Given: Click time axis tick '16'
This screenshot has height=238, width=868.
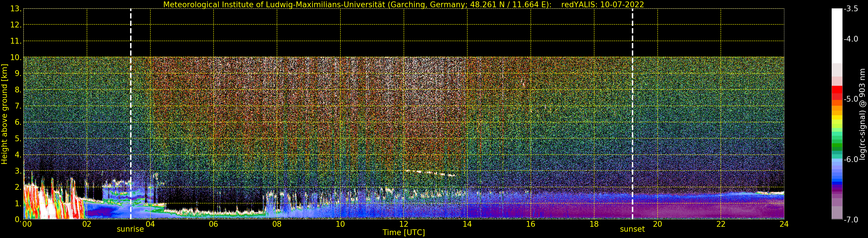Looking at the screenshot, I should (x=531, y=224).
